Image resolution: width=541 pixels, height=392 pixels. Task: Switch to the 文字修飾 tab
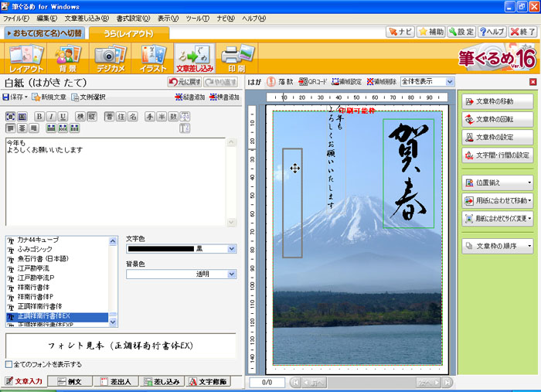213,381
